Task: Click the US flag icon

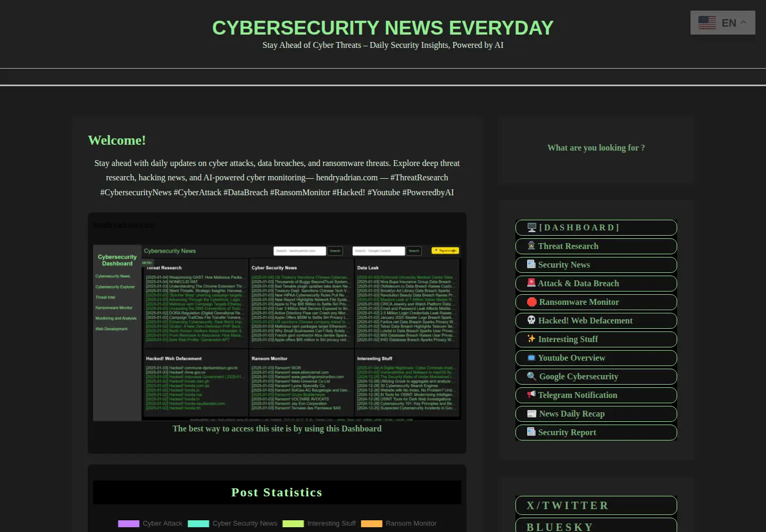Action: point(707,23)
